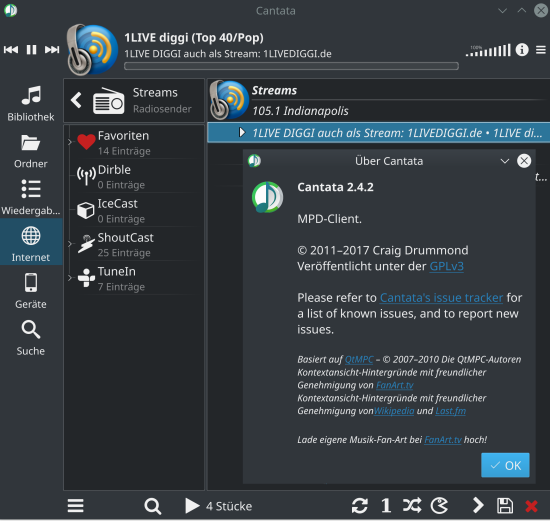The image size is (550, 521).
Task: Open the main hamburger menu at top right
Action: (x=541, y=50)
